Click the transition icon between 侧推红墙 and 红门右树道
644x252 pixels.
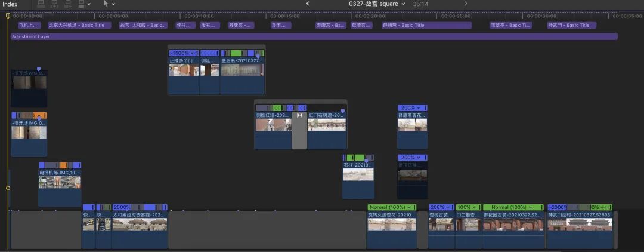tap(299, 115)
